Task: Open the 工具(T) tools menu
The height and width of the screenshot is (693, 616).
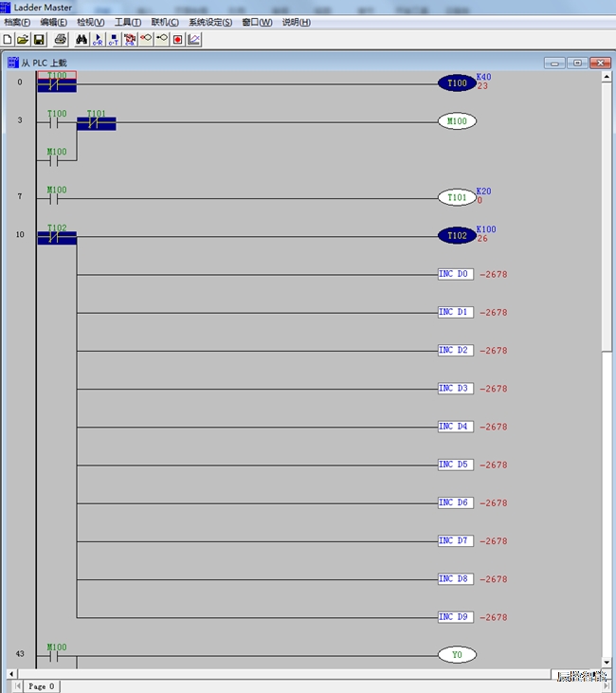Action: pos(128,22)
